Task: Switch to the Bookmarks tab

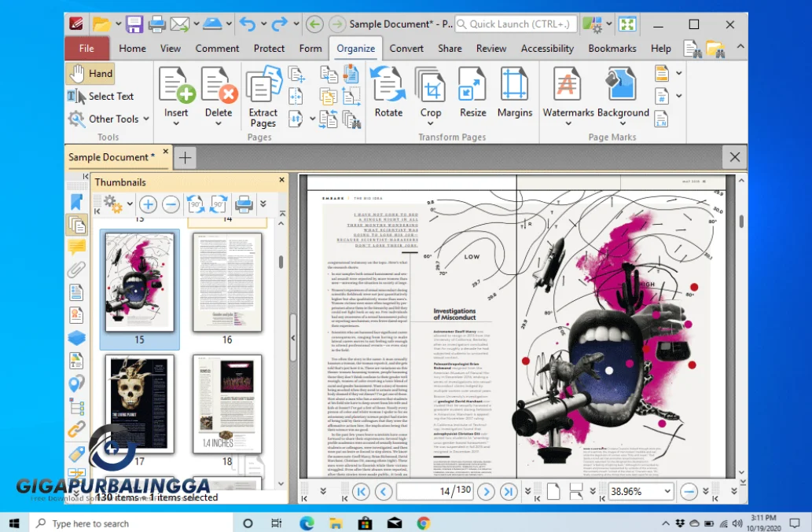Action: (612, 49)
